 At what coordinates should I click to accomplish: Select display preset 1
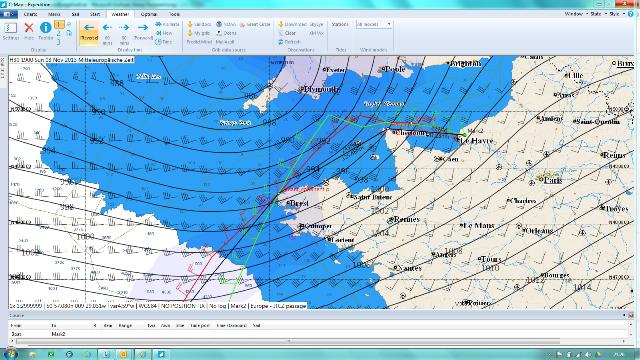pos(59,24)
